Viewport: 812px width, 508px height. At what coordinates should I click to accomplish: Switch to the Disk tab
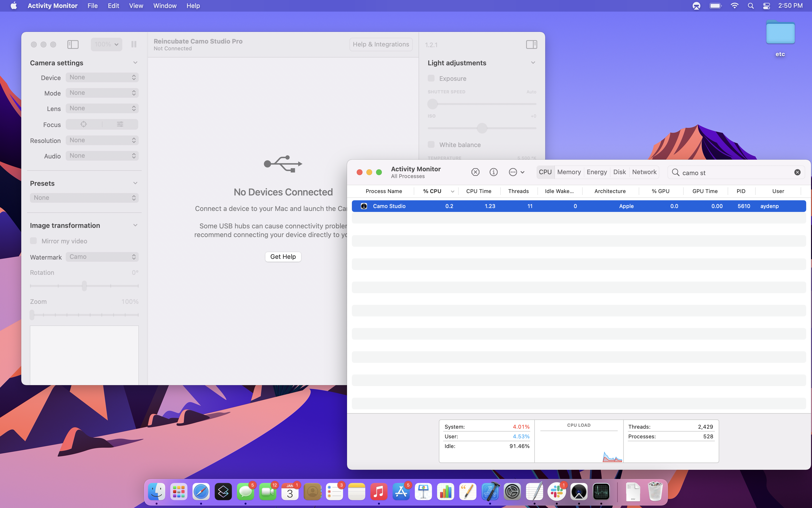point(619,172)
